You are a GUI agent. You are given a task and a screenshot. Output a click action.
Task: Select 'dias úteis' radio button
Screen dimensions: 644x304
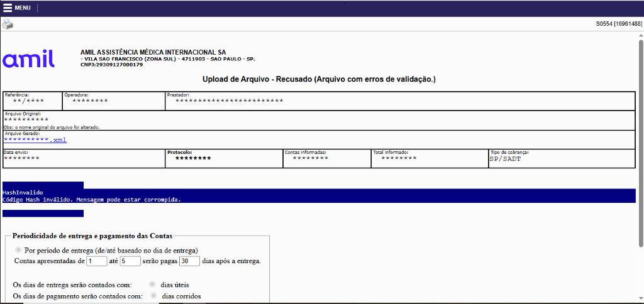click(152, 284)
